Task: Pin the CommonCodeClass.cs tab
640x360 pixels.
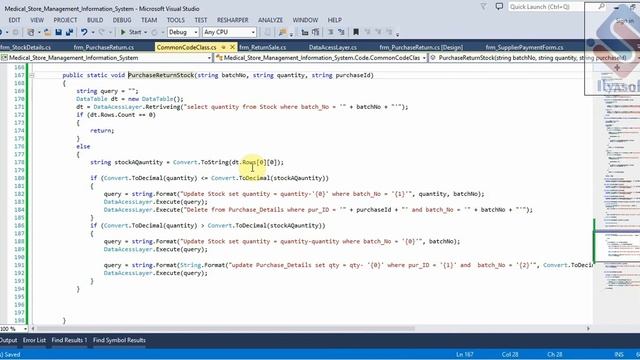Action: [x=223, y=47]
